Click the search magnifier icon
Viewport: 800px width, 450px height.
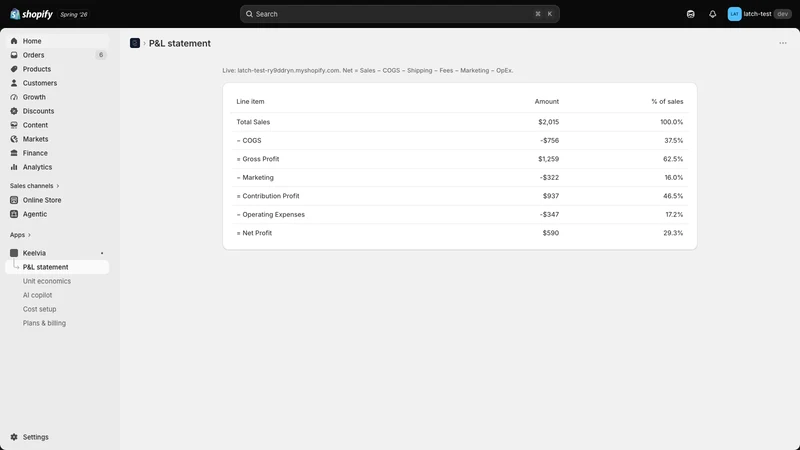[249, 14]
